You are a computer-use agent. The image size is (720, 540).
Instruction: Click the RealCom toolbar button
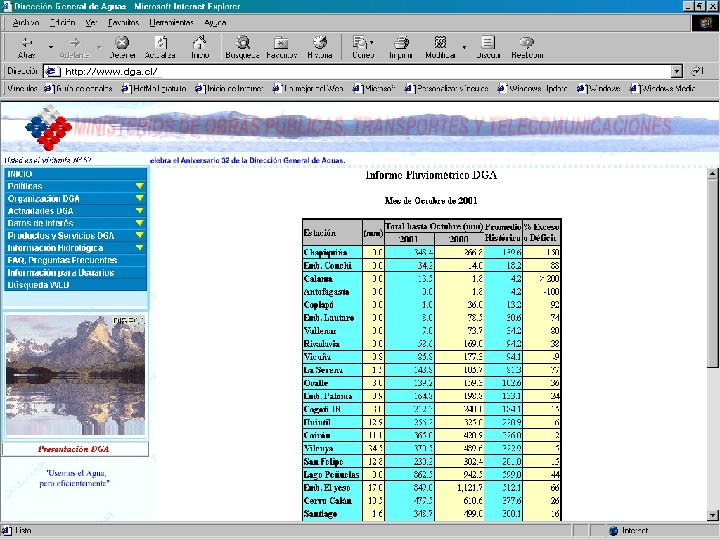pyautogui.click(x=527, y=47)
